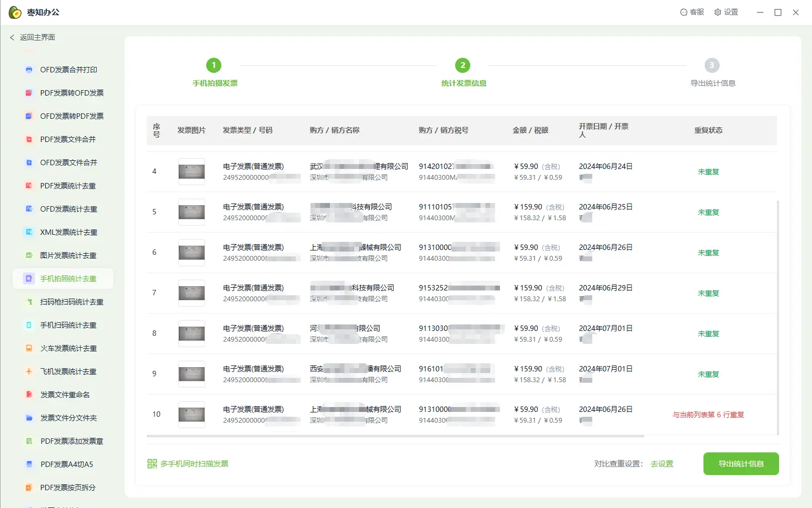
Task: Go back via 返回主界面 chevron
Action: [x=12, y=37]
